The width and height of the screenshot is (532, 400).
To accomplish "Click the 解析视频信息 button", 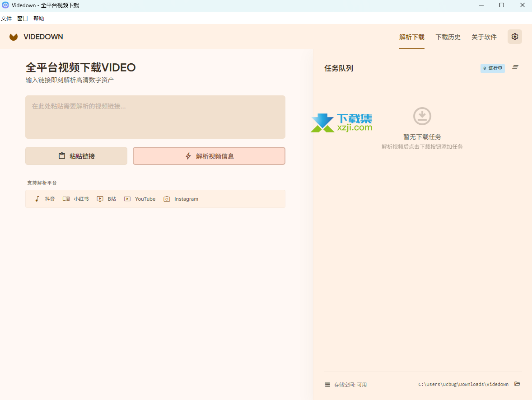I will pos(209,156).
